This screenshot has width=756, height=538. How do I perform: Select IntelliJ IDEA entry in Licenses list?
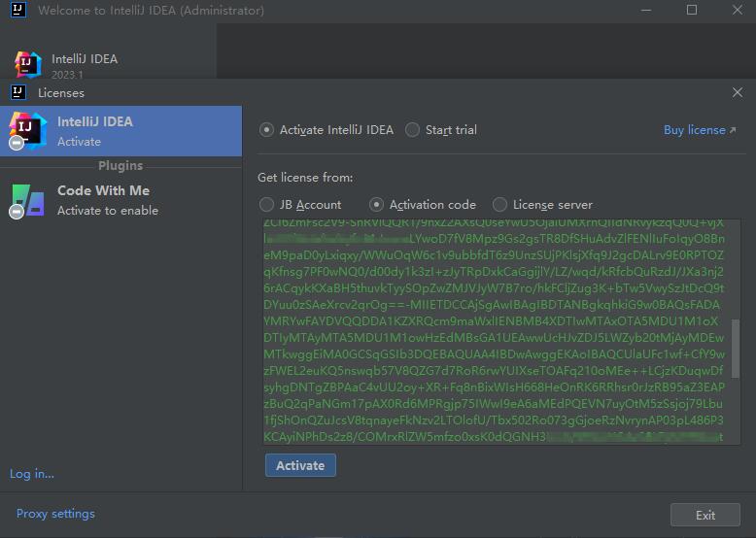pos(121,131)
